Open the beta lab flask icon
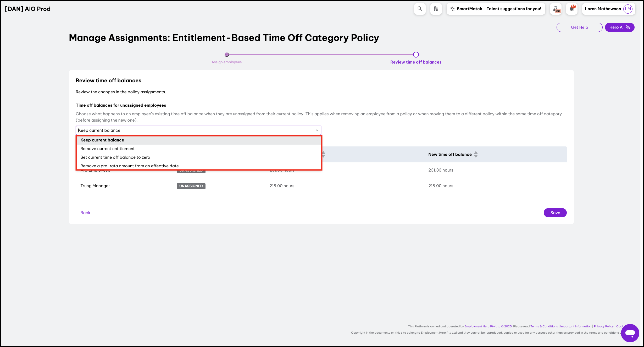The height and width of the screenshot is (347, 644). point(556,9)
